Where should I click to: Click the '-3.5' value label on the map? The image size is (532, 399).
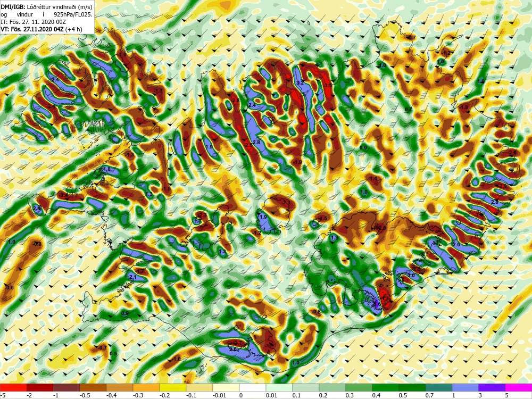(327, 86)
